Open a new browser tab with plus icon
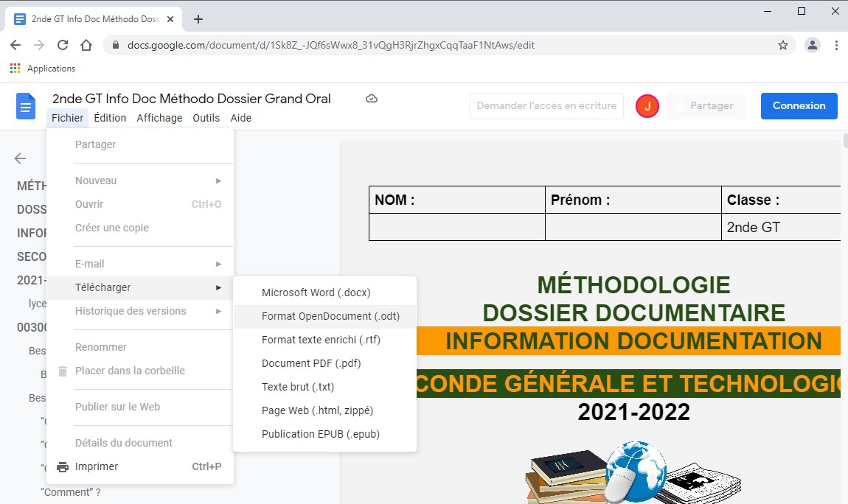Image resolution: width=848 pixels, height=504 pixels. [x=198, y=19]
